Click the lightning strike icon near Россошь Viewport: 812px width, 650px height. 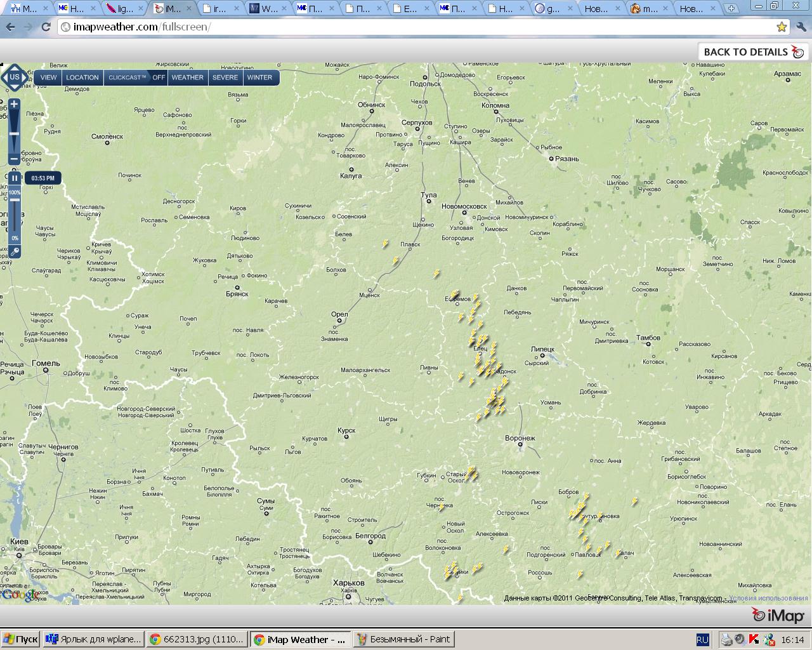(x=580, y=574)
